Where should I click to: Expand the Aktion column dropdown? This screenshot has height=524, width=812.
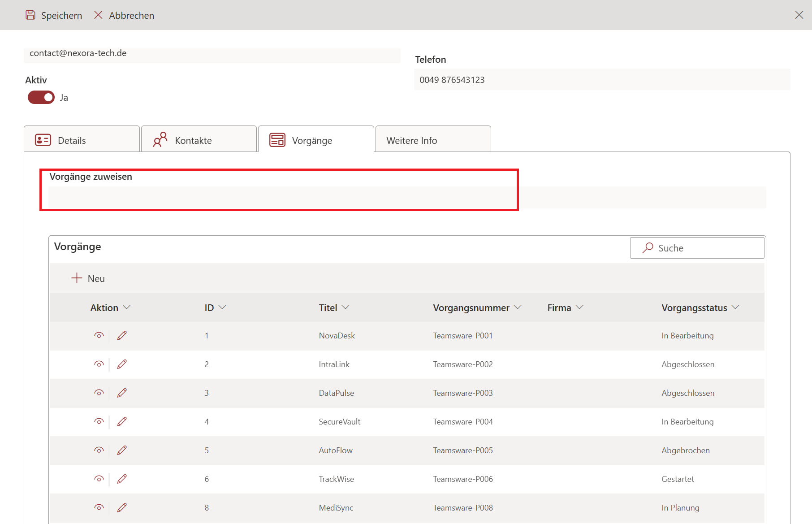[126, 307]
